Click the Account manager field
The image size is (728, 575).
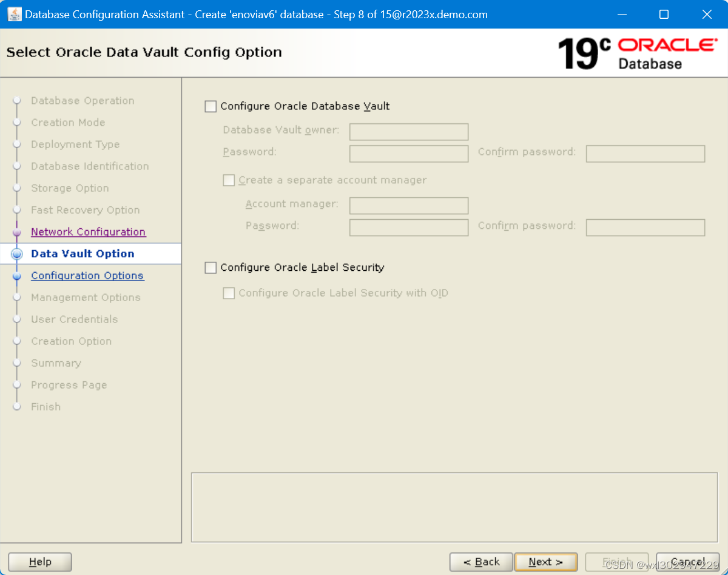409,206
